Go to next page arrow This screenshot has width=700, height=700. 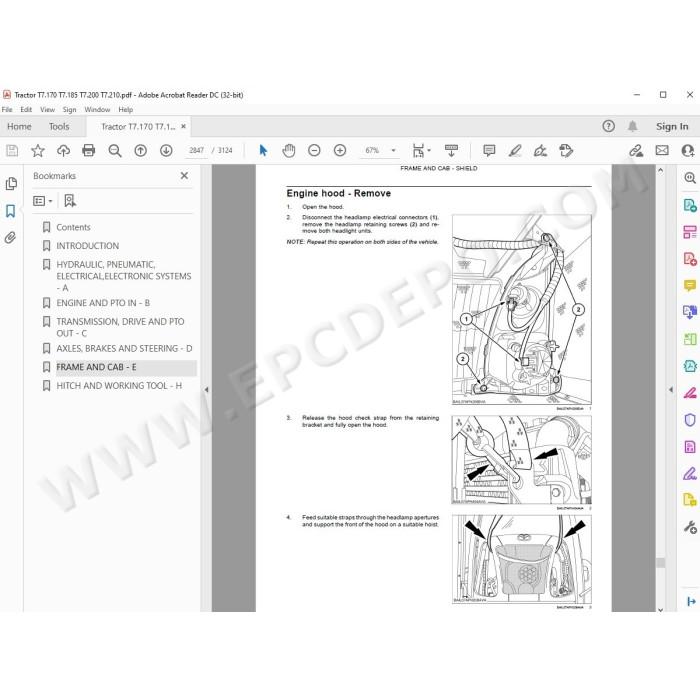(x=166, y=151)
